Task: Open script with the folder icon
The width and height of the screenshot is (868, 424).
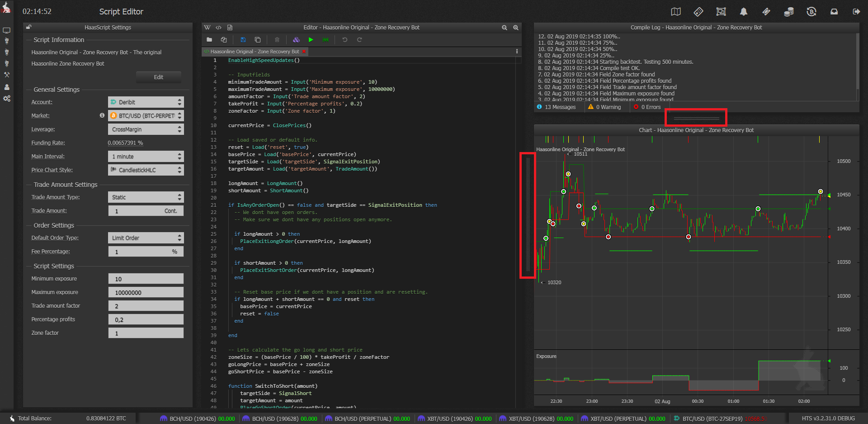Action: [x=209, y=40]
